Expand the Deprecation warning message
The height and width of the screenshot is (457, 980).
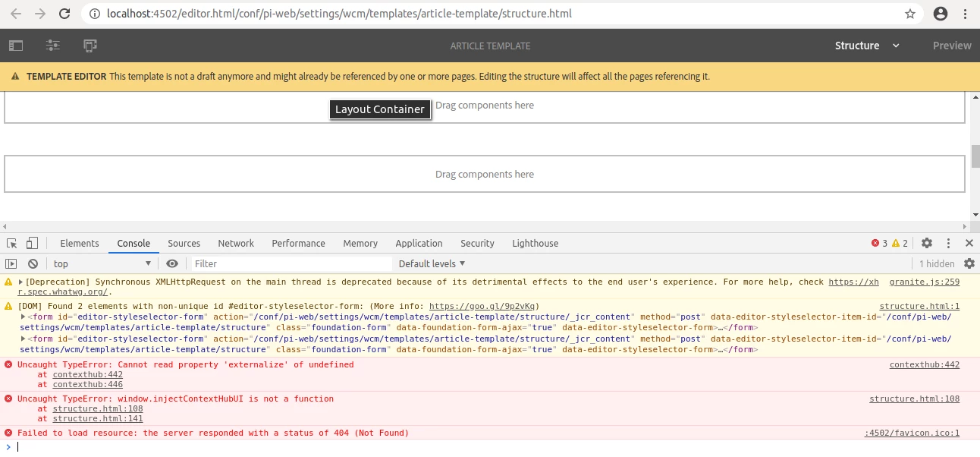pos(21,282)
